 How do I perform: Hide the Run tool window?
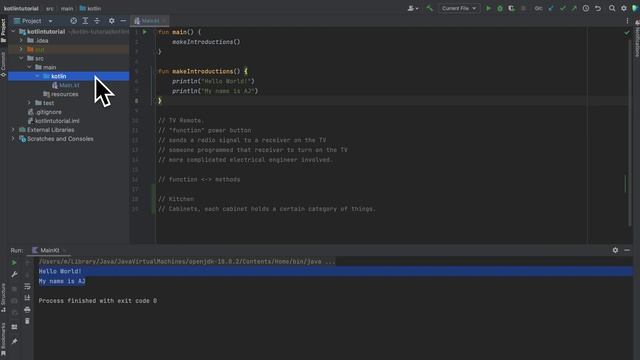click(627, 250)
